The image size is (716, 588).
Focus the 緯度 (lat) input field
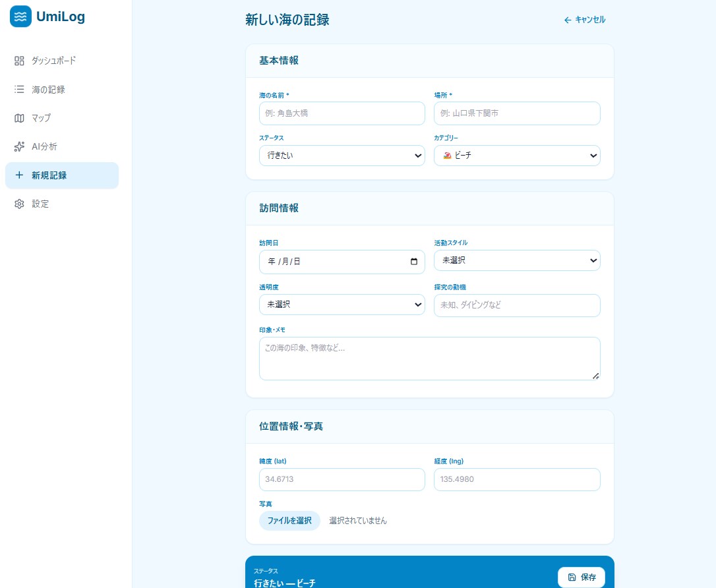pos(342,479)
